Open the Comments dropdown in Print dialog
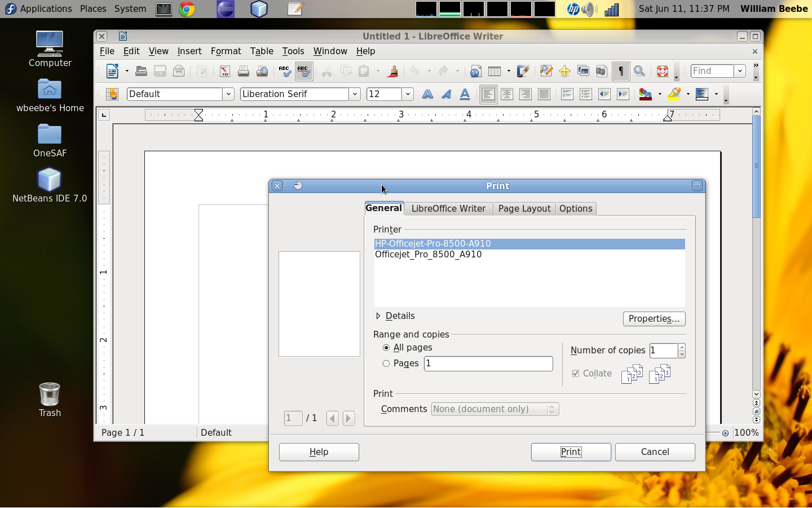812x508 pixels. 495,409
